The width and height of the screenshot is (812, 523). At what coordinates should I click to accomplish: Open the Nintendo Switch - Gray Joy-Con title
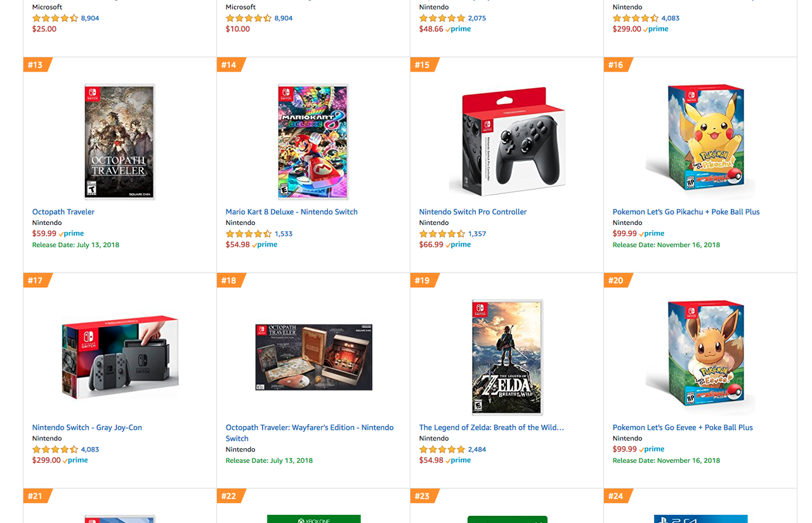(x=87, y=427)
